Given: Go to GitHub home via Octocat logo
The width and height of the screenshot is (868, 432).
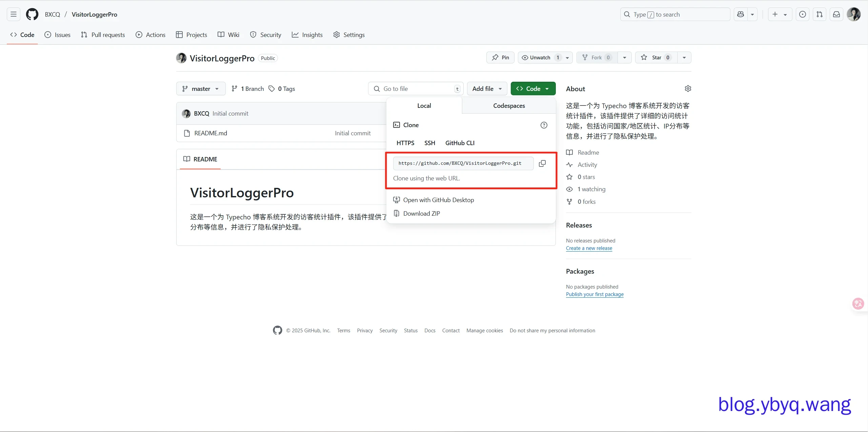Looking at the screenshot, I should [32, 14].
